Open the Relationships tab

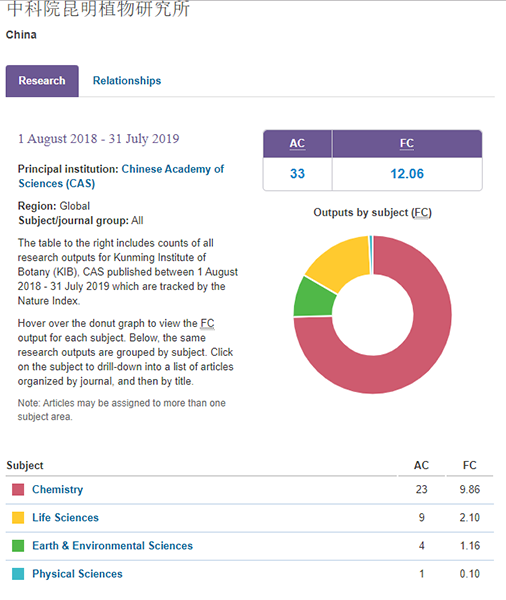pyautogui.click(x=127, y=81)
